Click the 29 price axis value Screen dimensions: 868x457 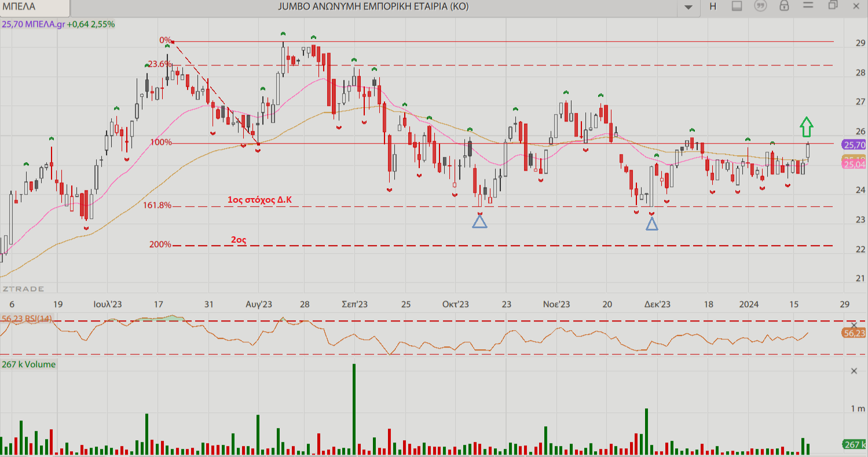[x=859, y=44]
